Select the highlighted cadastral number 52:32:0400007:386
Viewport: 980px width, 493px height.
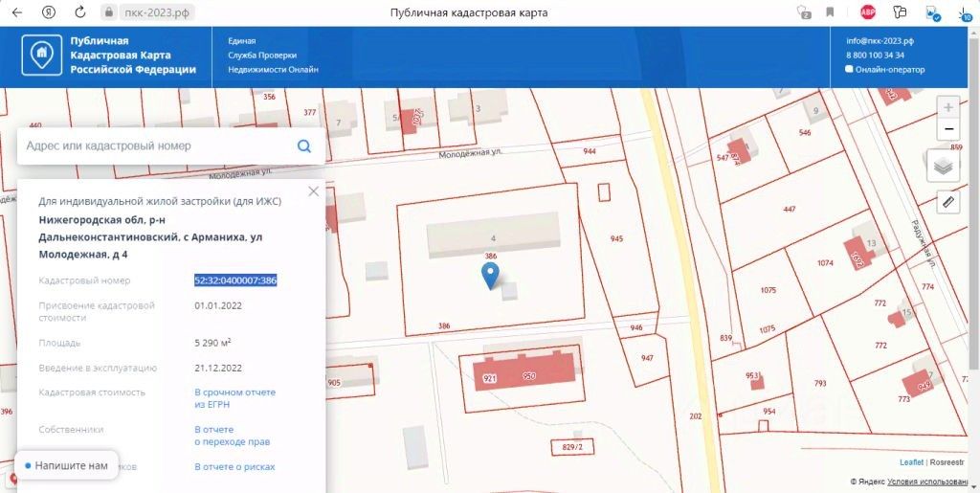[235, 280]
